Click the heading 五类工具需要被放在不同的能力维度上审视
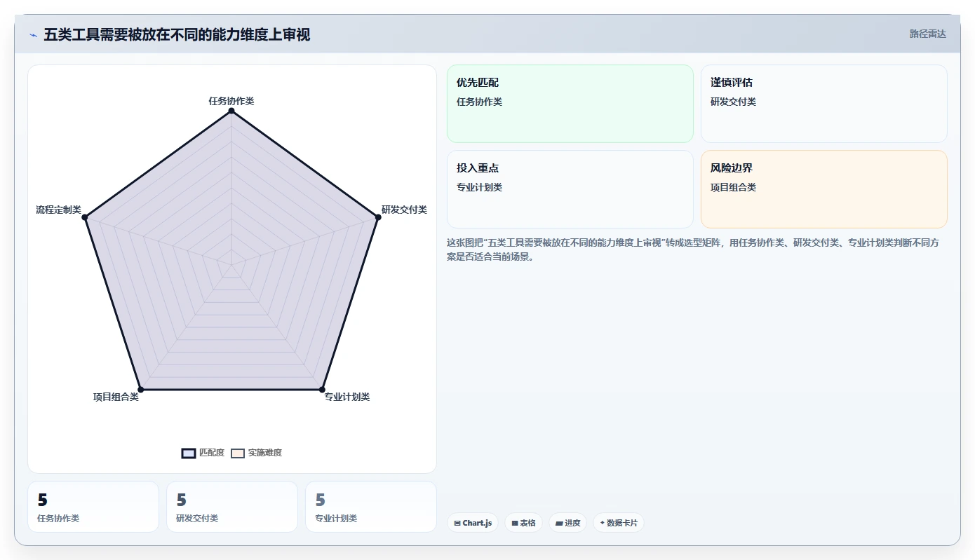 click(177, 35)
